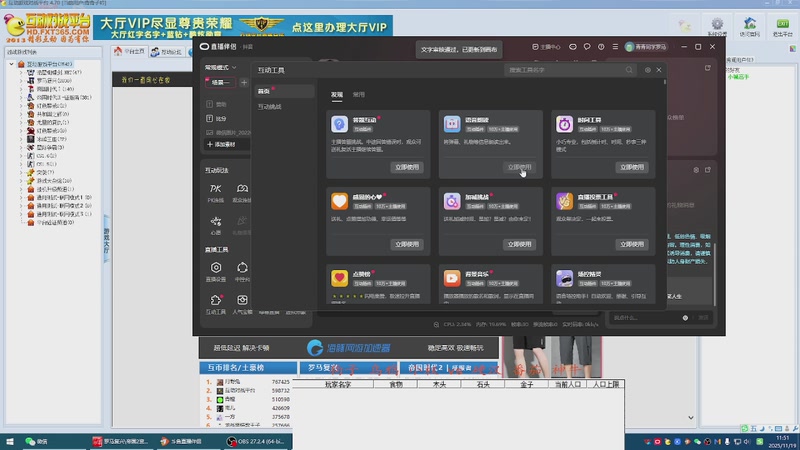Switch to the 常用 tab
Screen dimensions: 800x450
pyautogui.click(x=359, y=94)
